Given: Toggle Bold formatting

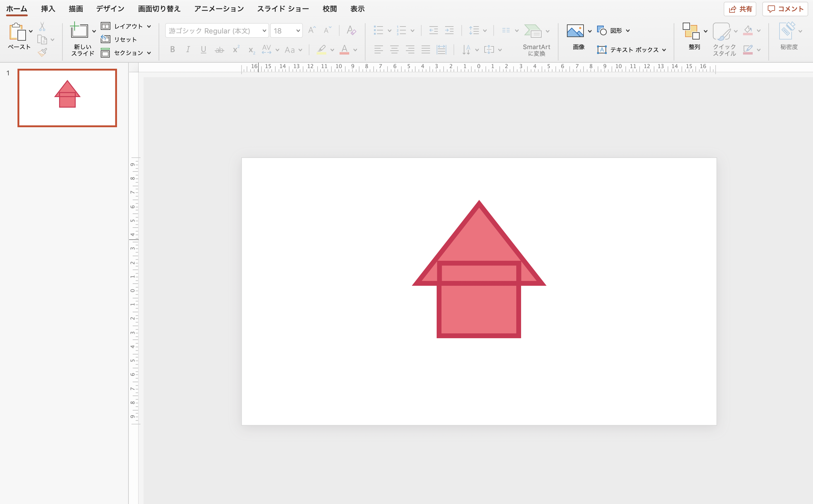Looking at the screenshot, I should (172, 50).
